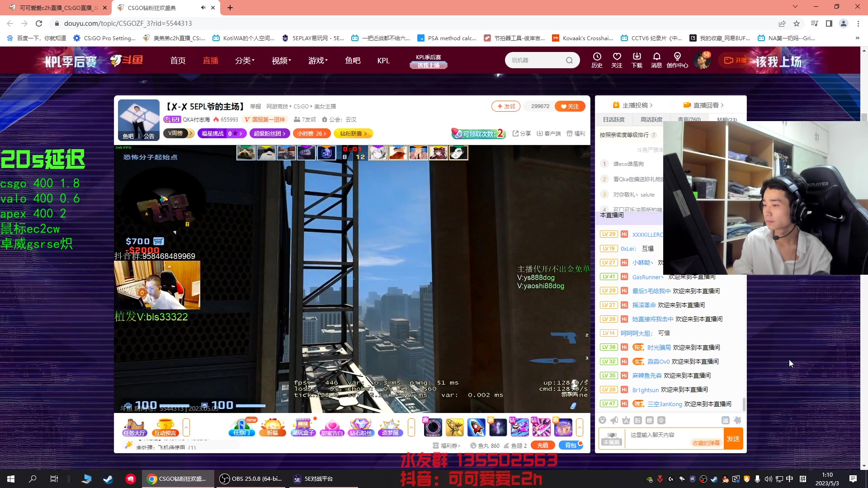Click the OBS icon on the taskbar

tap(225, 479)
